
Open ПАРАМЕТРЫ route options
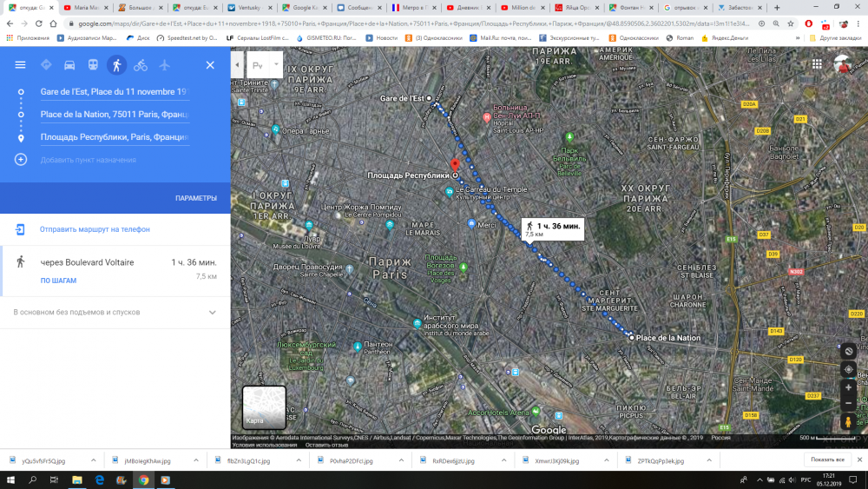tap(195, 198)
